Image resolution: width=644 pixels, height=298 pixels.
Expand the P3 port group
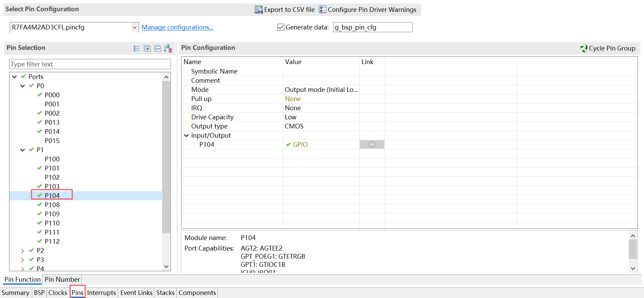[x=23, y=260]
